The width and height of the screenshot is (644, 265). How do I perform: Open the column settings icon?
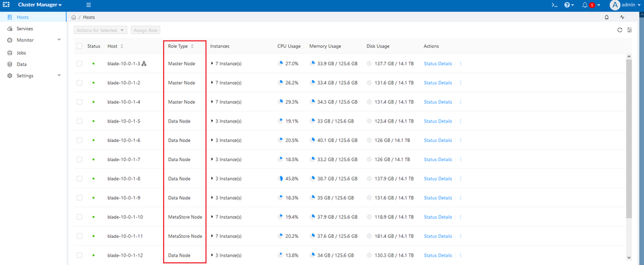tap(630, 30)
